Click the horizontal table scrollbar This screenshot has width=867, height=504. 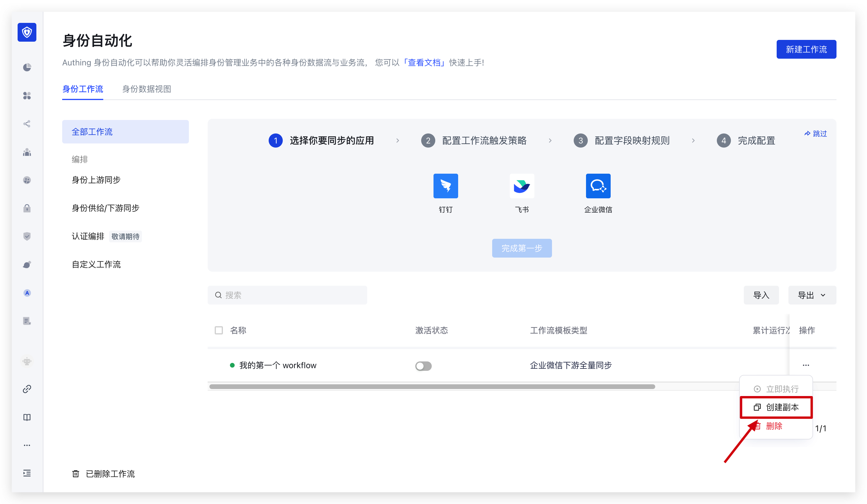coord(432,387)
